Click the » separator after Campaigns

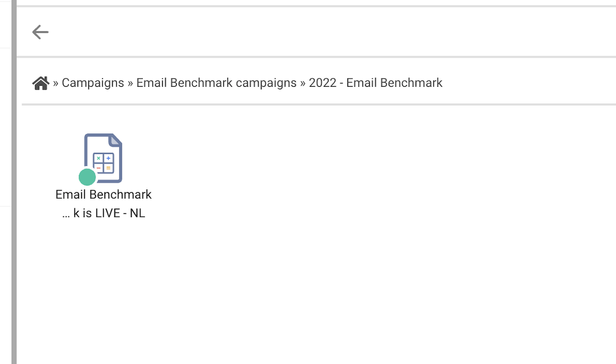point(130,83)
